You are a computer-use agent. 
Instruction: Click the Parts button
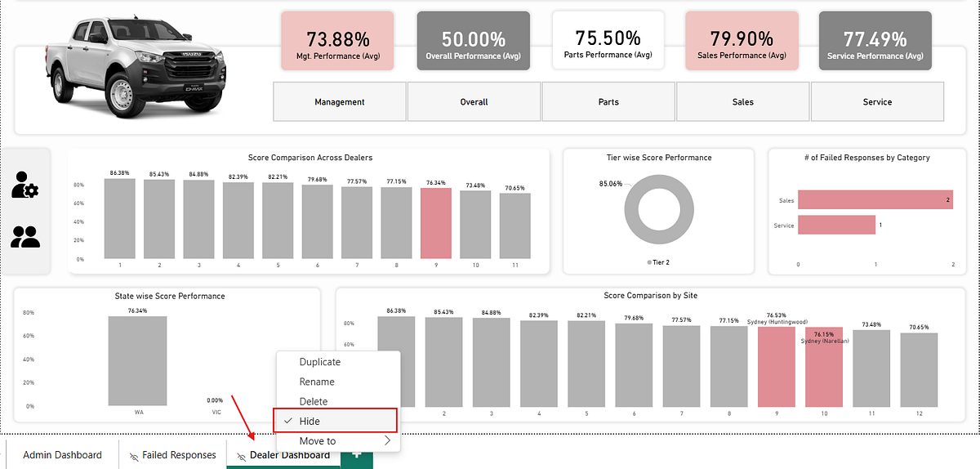608,102
